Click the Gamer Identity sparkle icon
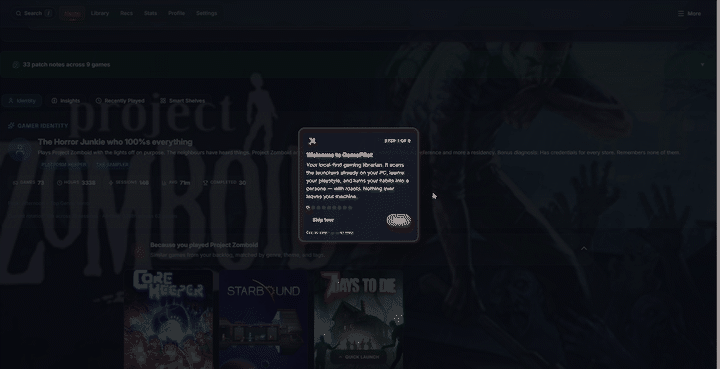This screenshot has height=369, width=720. click(11, 126)
